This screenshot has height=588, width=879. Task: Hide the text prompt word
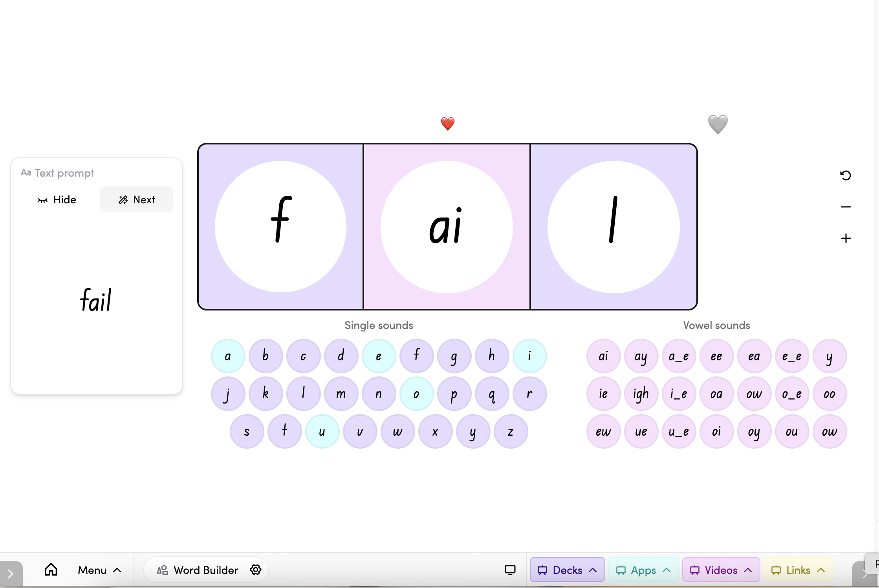(57, 199)
